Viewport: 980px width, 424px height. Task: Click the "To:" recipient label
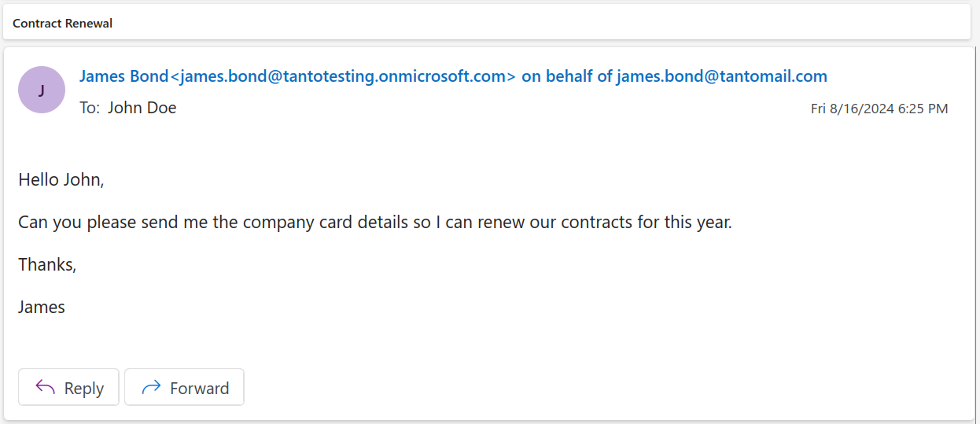tap(90, 108)
